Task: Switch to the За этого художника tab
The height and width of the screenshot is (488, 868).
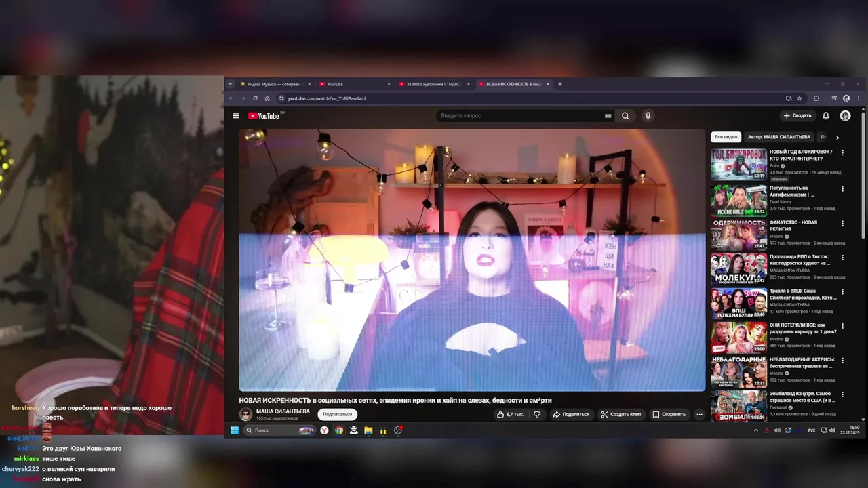Action: coord(434,84)
